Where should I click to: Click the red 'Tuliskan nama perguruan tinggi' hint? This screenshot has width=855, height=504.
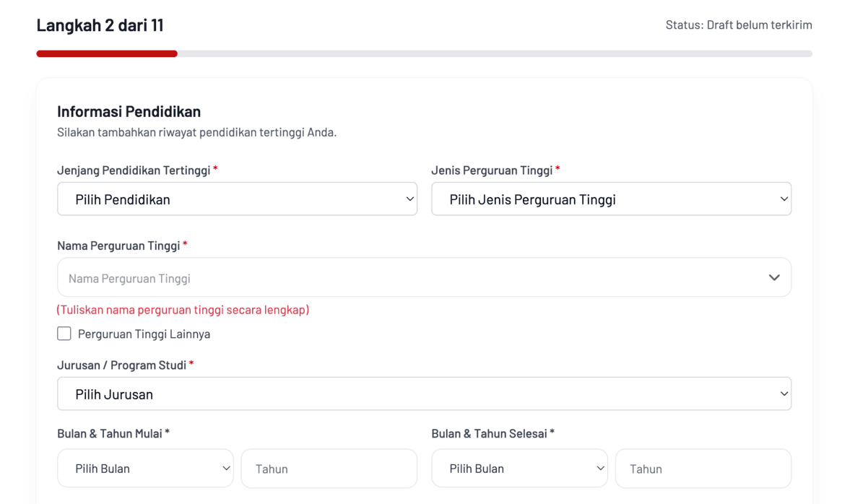183,310
